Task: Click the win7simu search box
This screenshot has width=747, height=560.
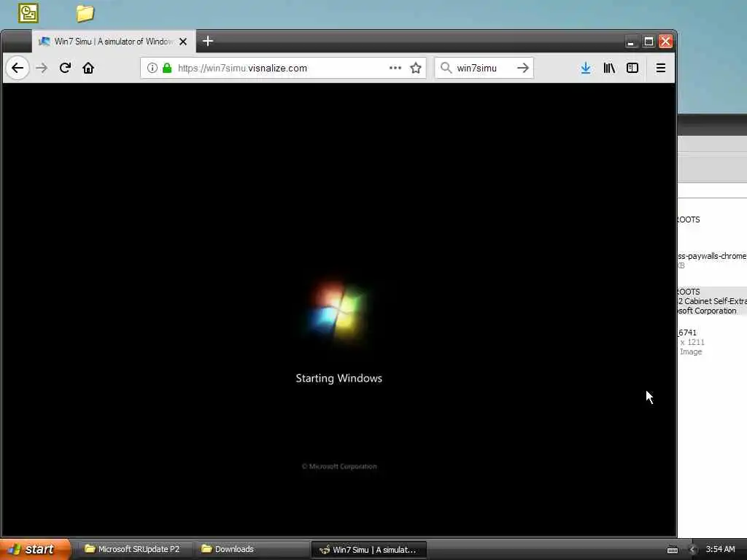Action: click(484, 68)
